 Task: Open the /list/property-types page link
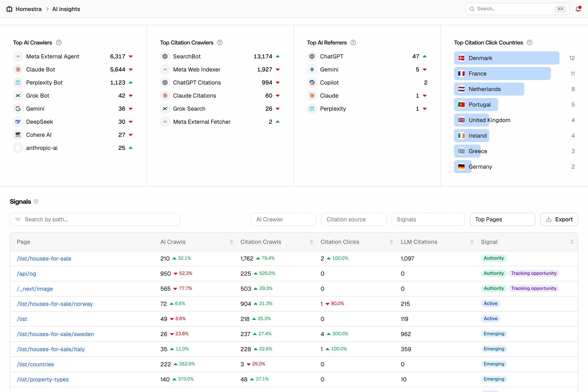coord(43,379)
